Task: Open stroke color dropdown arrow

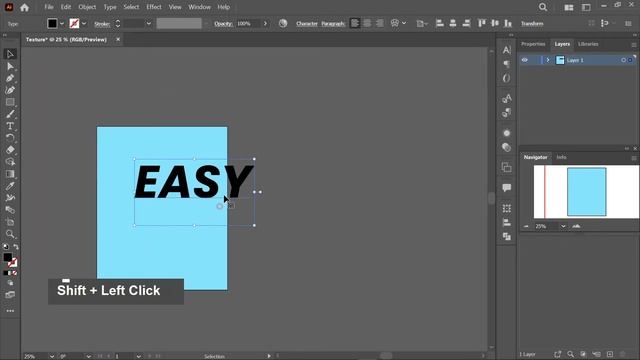Action: pos(84,24)
